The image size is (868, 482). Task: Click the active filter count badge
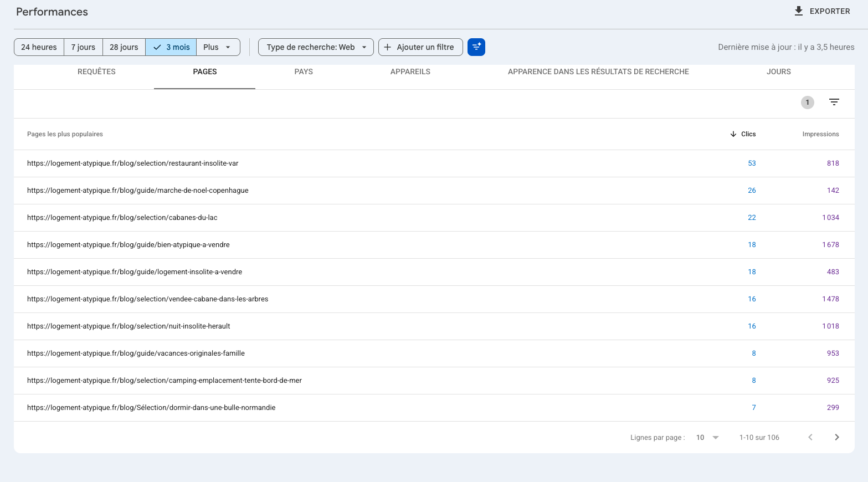click(x=808, y=102)
